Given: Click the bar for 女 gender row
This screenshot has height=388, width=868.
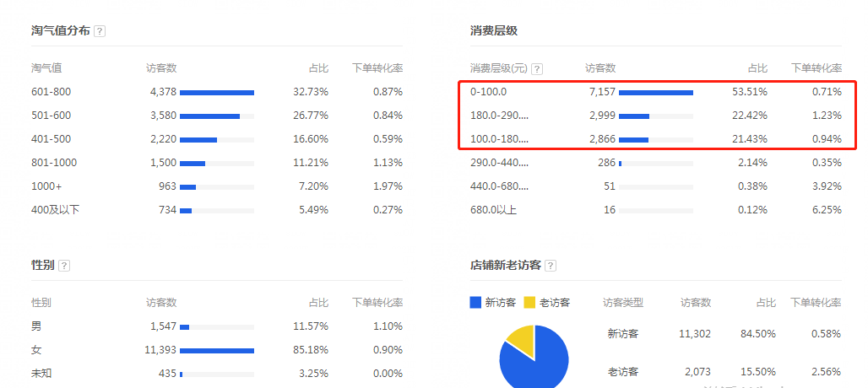Looking at the screenshot, I should click(217, 350).
